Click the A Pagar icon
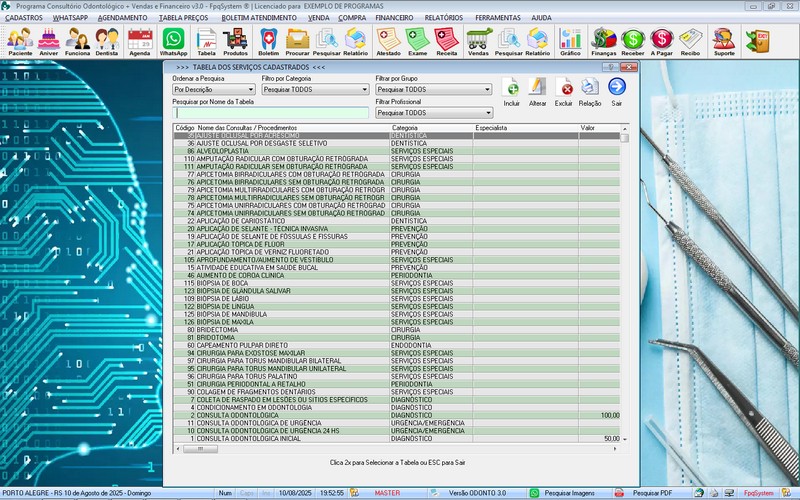Image resolution: width=800 pixels, height=500 pixels. click(x=661, y=40)
